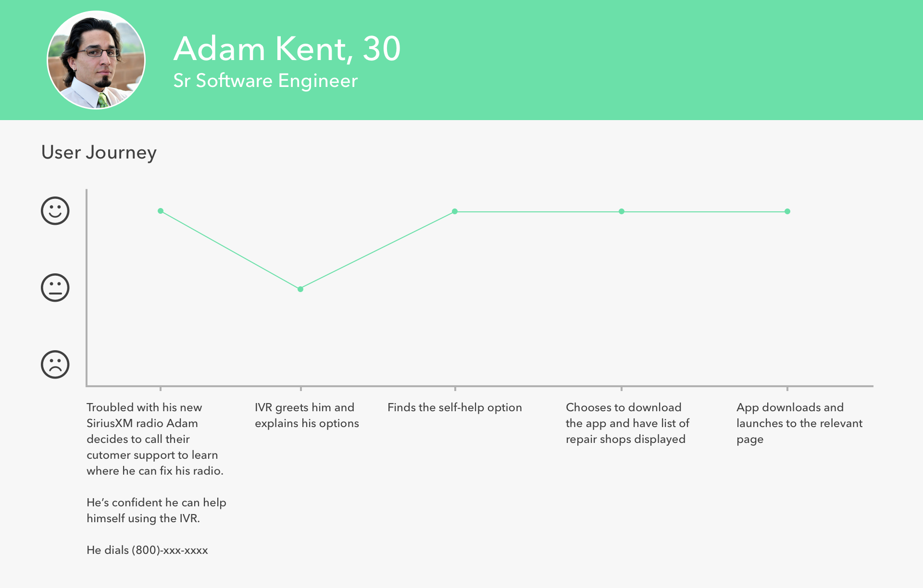Select the first data point on the journey line

161,211
